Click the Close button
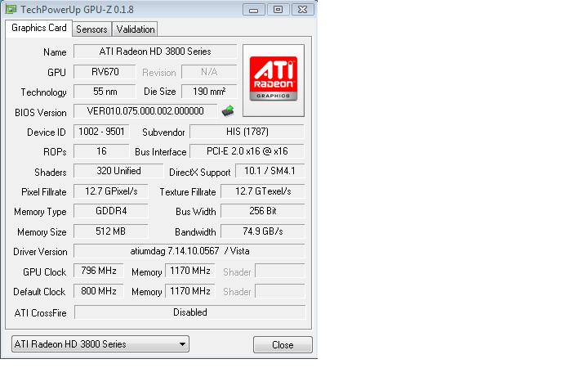The height and width of the screenshot is (368, 588). point(283,345)
